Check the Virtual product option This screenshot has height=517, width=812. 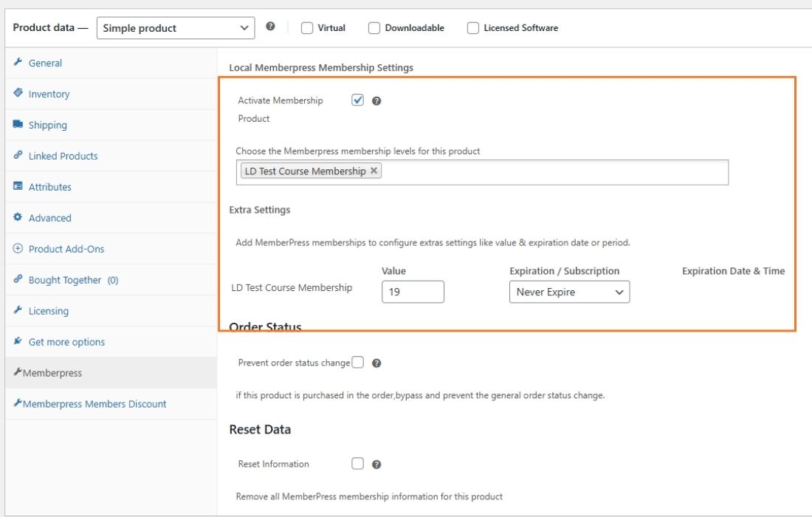307,28
